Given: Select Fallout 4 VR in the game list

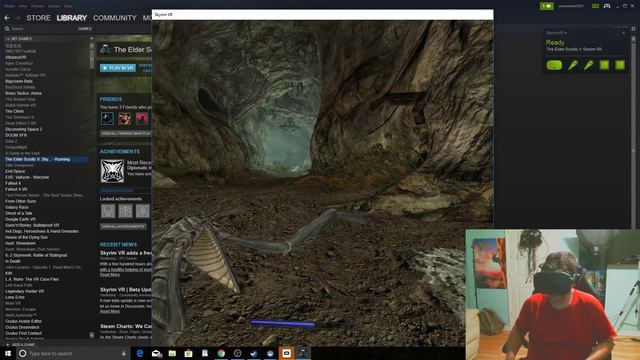Looking at the screenshot, I should coord(16,189).
